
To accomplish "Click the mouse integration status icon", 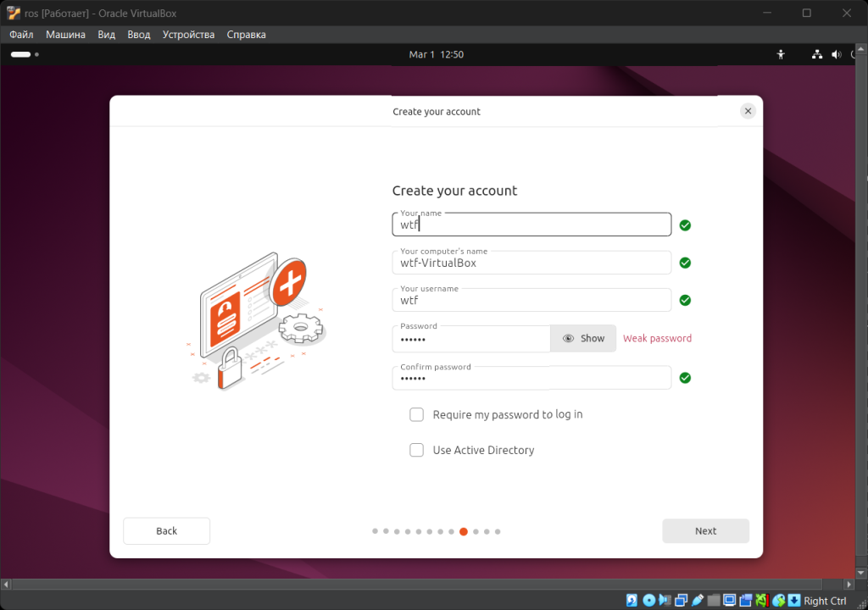I will (778, 600).
